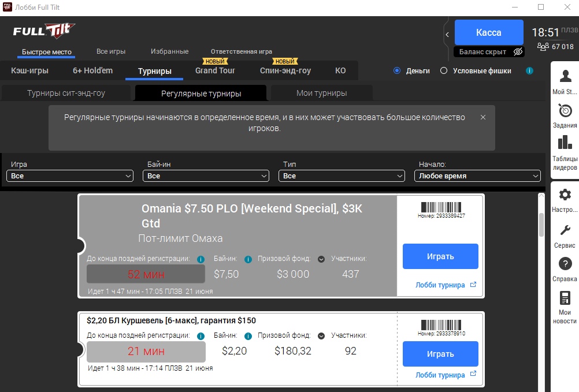Image resolution: width=579 pixels, height=392 pixels.
Task: Select the Условные фишки radio button
Action: pyautogui.click(x=443, y=71)
